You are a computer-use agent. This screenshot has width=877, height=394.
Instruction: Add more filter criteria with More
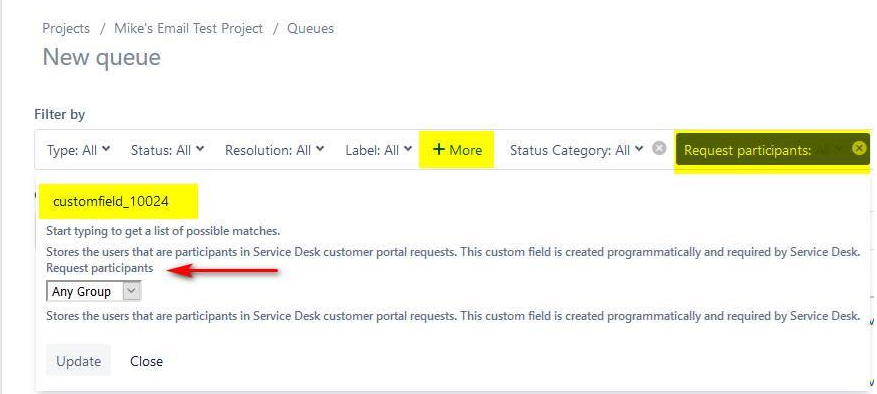(457, 150)
